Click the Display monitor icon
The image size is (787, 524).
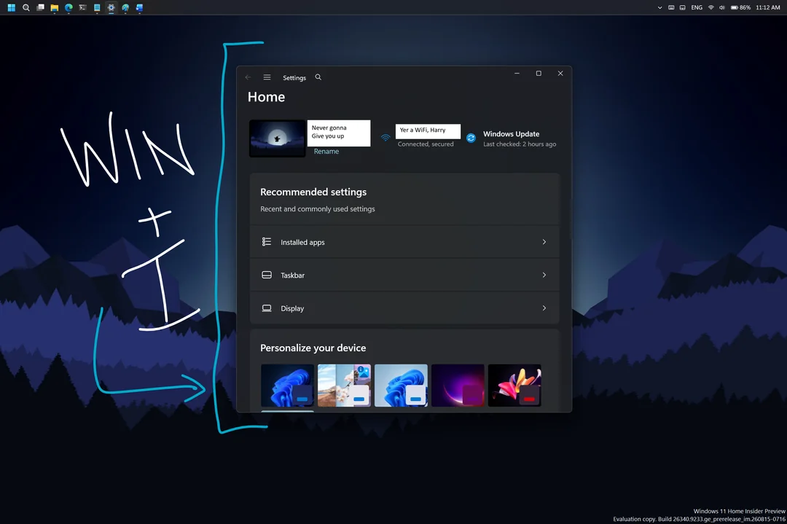[267, 308]
